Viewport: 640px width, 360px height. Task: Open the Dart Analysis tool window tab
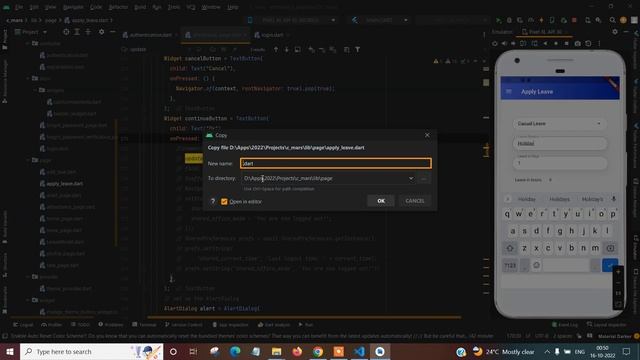tap(273, 325)
